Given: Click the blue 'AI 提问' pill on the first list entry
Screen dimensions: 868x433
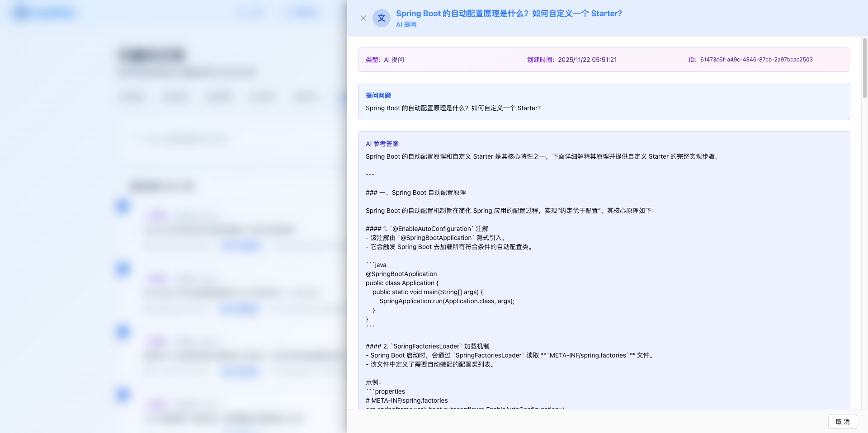Looking at the screenshot, I should 240,246.
